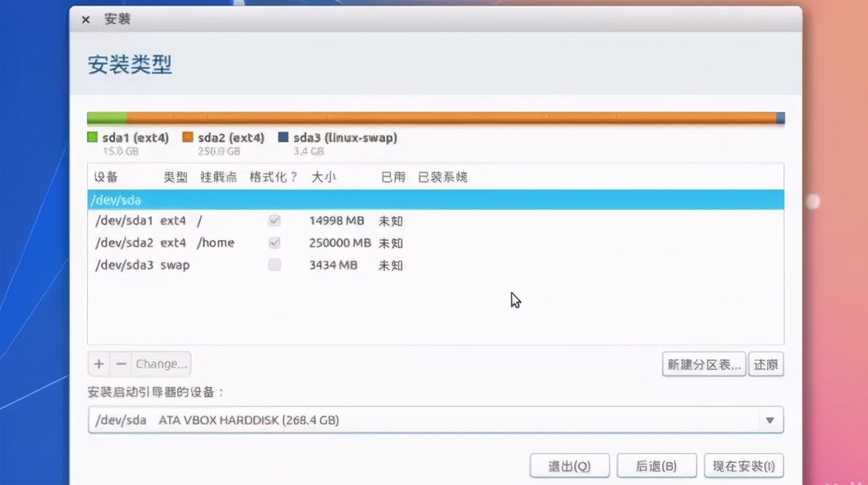Image resolution: width=868 pixels, height=485 pixels.
Task: Click orange sda2 segment in partition bar
Action: tap(452, 118)
